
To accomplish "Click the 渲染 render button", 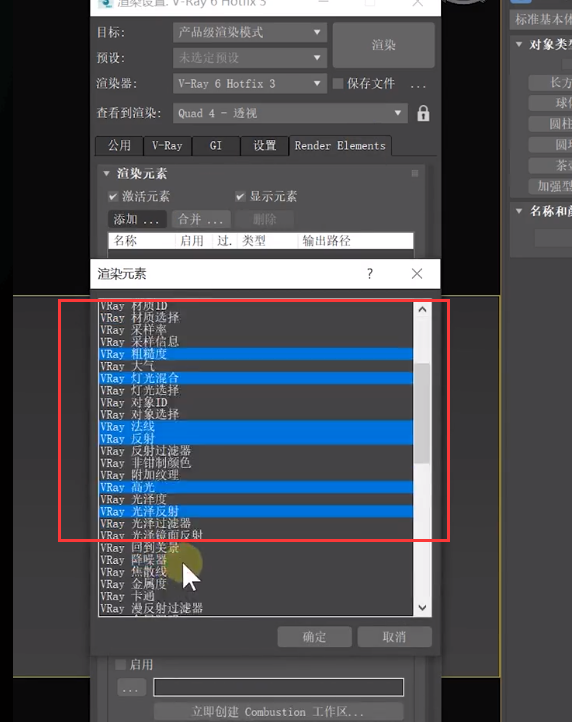I will [384, 45].
